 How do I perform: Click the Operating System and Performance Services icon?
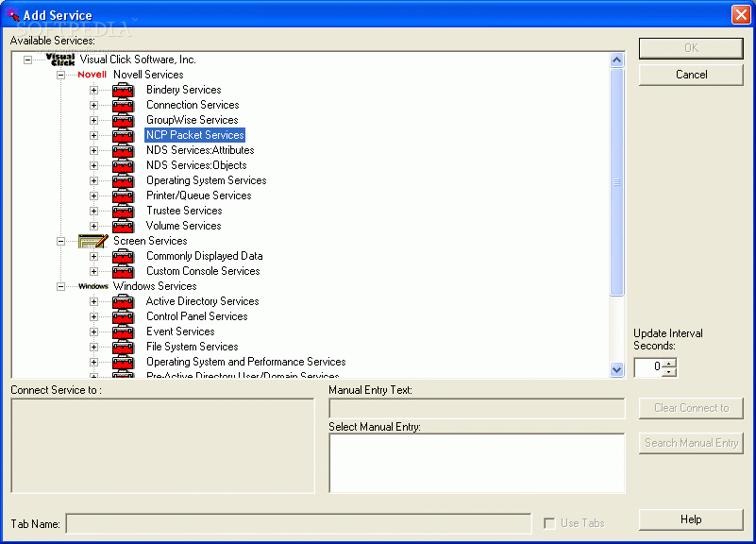[x=123, y=362]
